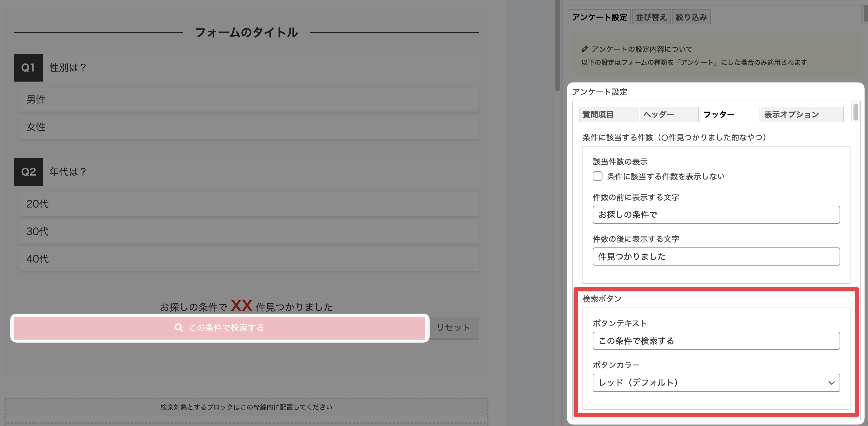This screenshot has width=868, height=426.
Task: Choose the 20代 option
Action: coord(249,204)
